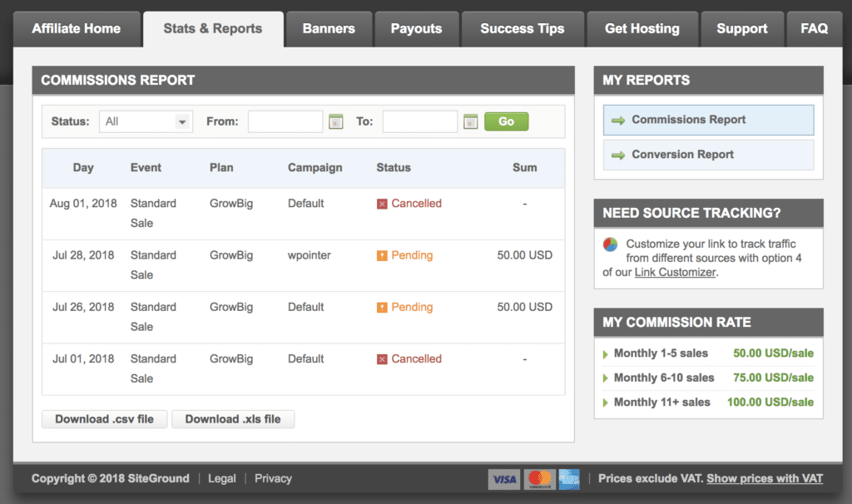Image resolution: width=852 pixels, height=504 pixels.
Task: Click Show prices with VAT
Action: tap(765, 478)
